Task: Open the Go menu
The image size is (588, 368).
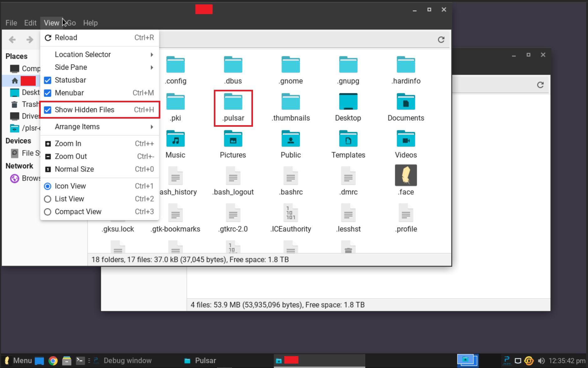Action: click(71, 23)
